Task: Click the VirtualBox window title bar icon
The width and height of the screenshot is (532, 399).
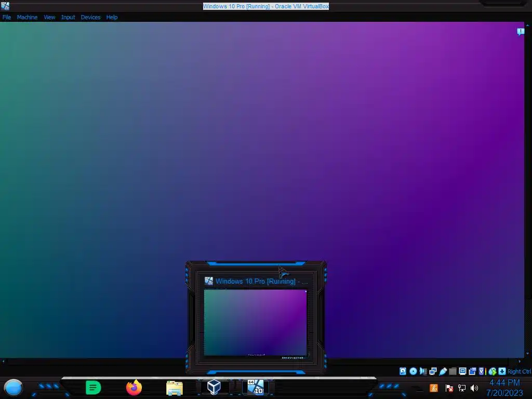Action: point(5,6)
